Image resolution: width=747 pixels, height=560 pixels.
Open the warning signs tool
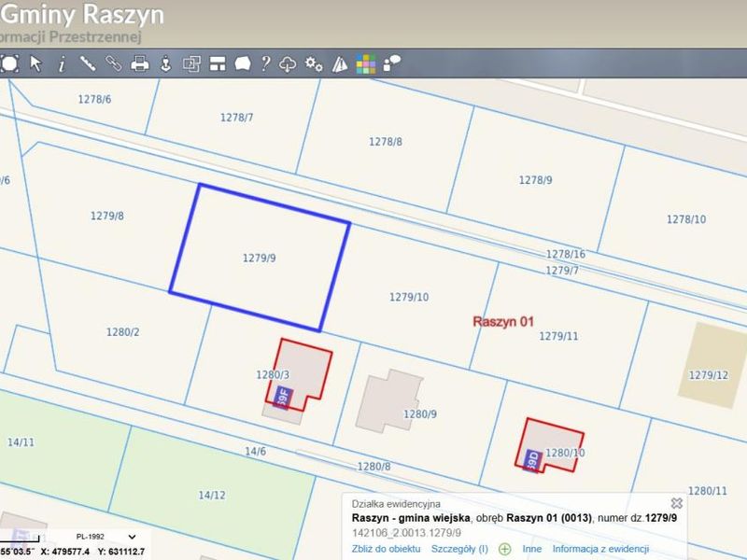coord(340,63)
